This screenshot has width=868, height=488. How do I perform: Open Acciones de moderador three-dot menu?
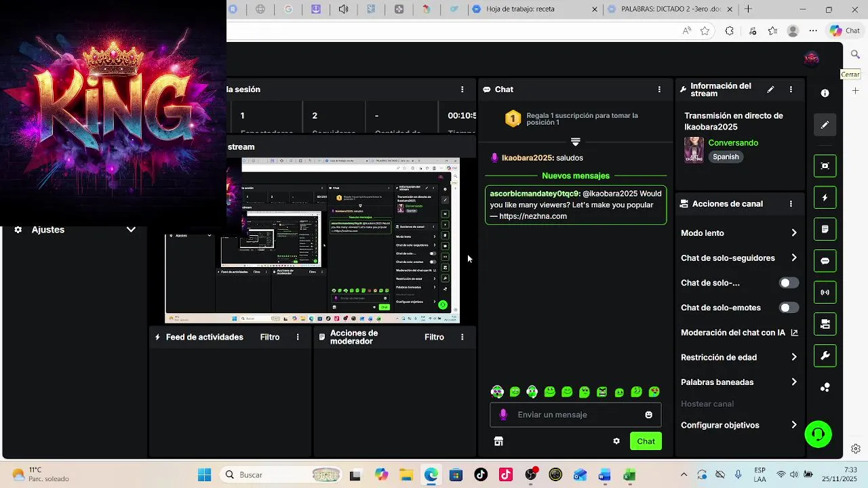(x=462, y=337)
